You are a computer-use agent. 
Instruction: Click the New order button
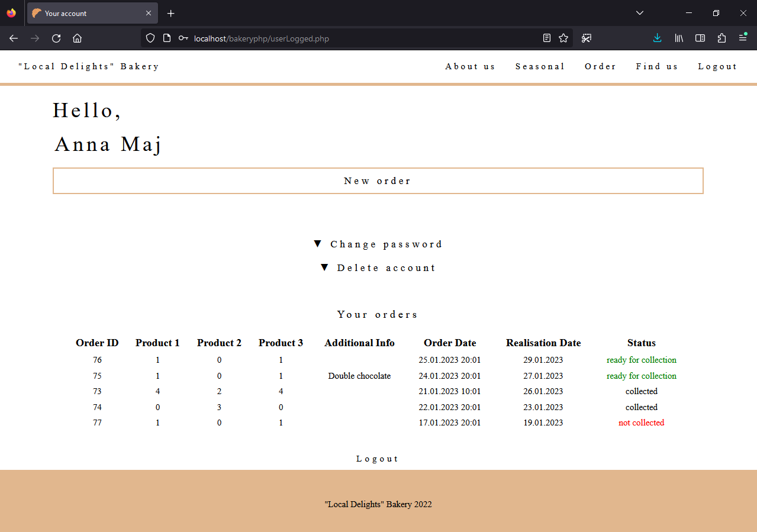(x=378, y=180)
